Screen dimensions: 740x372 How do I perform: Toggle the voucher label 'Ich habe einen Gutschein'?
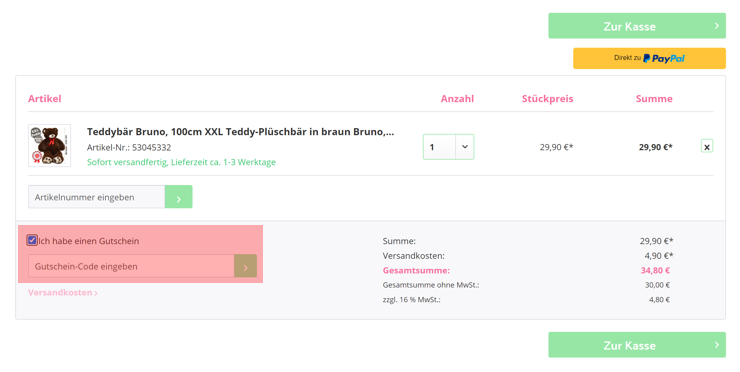click(x=89, y=241)
